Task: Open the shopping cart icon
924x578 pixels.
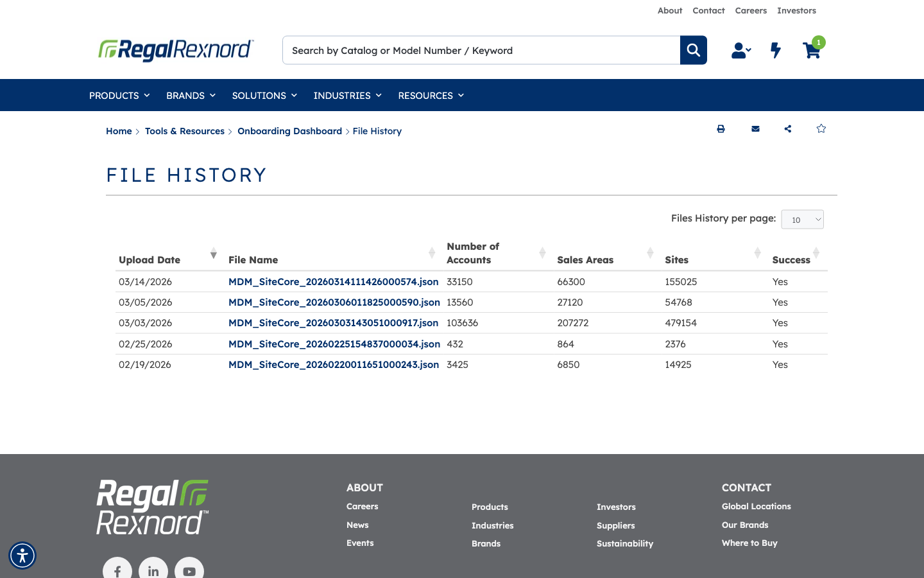Action: pos(812,50)
